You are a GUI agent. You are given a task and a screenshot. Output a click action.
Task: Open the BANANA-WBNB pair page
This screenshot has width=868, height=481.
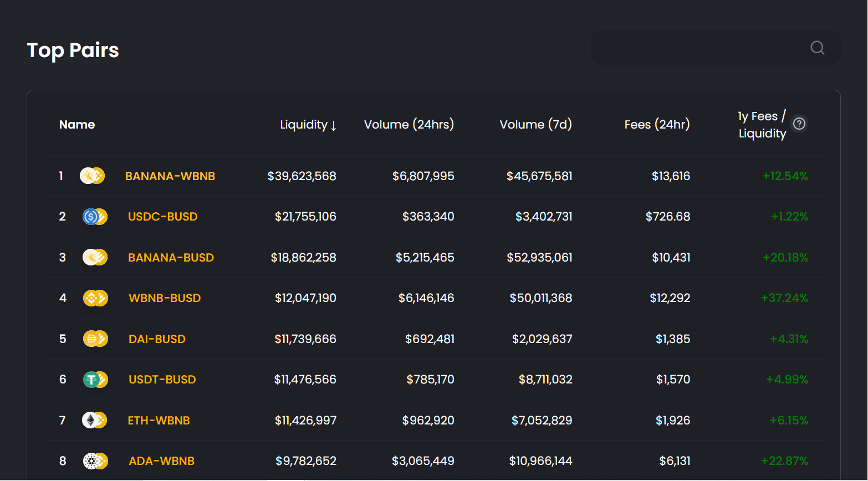tap(170, 176)
